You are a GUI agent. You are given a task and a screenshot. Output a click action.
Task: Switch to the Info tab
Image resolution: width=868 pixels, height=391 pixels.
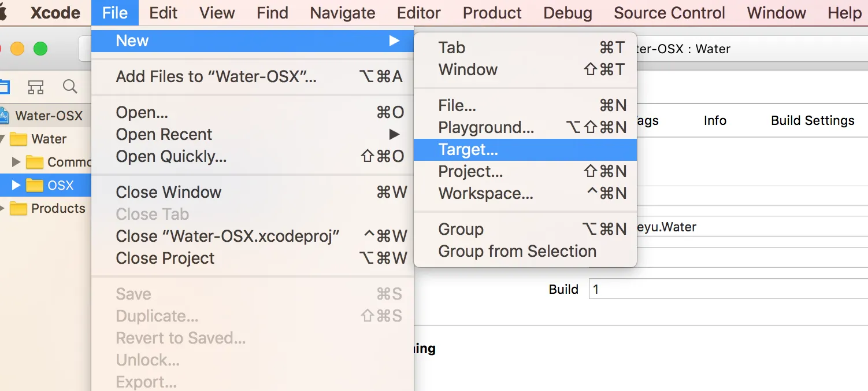pos(715,121)
